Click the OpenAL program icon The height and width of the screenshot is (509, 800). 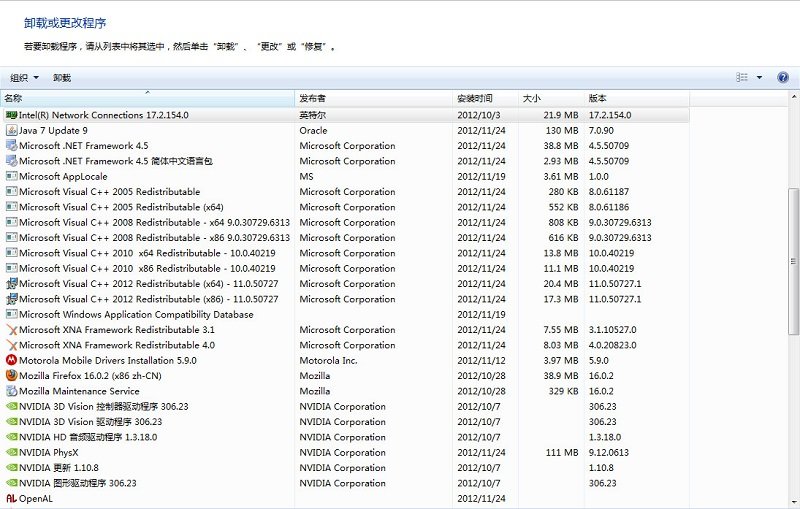pyautogui.click(x=11, y=498)
